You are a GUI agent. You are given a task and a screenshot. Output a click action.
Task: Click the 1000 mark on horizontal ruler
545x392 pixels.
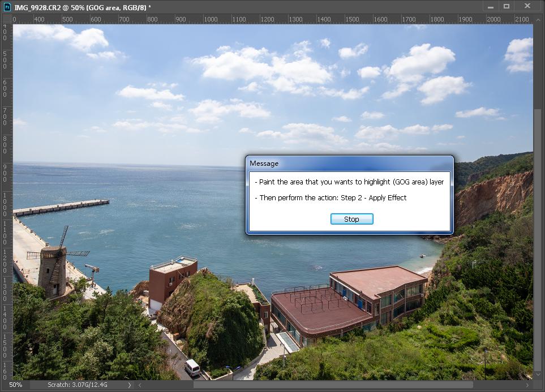coord(211,19)
